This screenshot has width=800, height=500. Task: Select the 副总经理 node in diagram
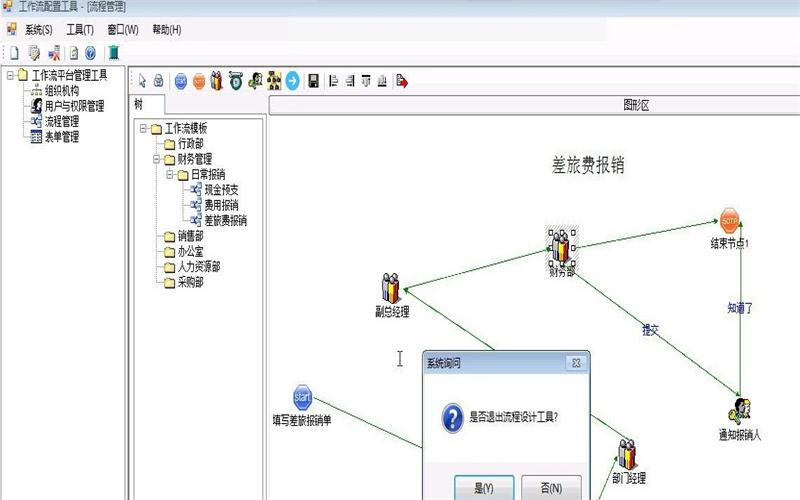(391, 288)
